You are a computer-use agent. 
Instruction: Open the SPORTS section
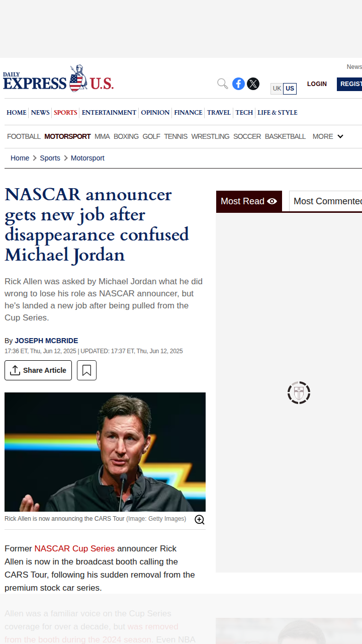pos(65,113)
